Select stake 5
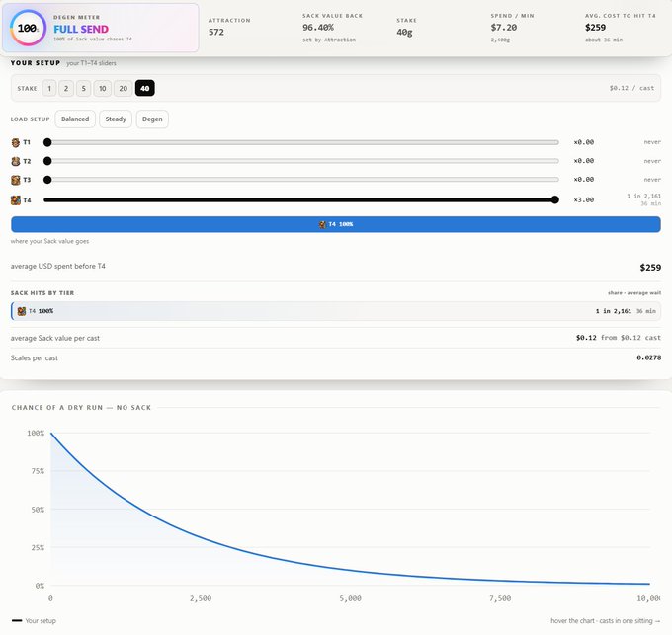This screenshot has height=635, width=672. pos(84,88)
